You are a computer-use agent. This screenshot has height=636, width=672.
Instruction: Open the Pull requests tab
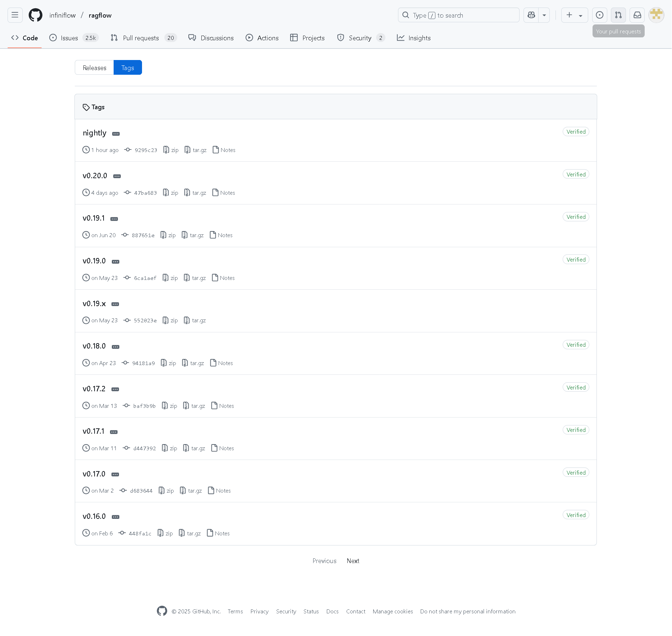click(x=143, y=38)
